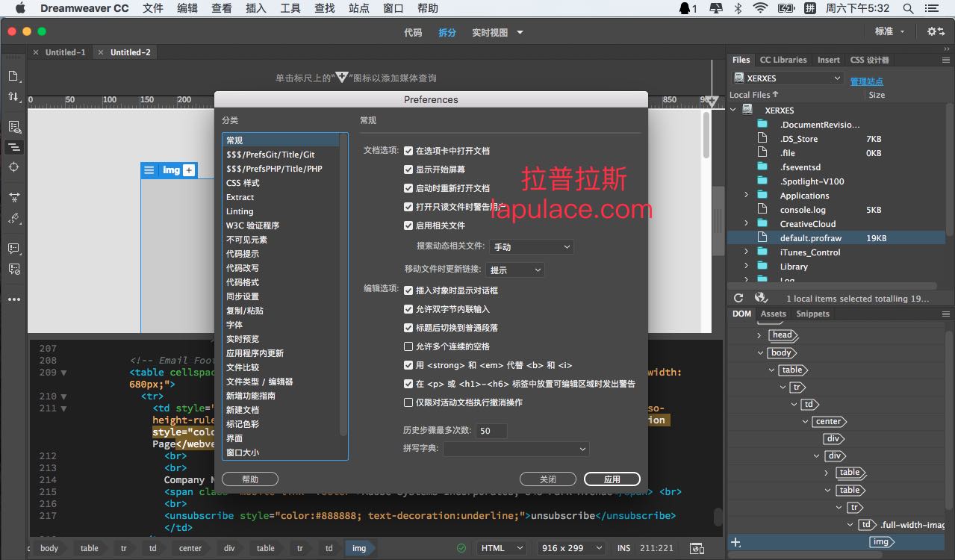Toggle 插入对象时显示对话框 checkbox
The height and width of the screenshot is (560, 955).
[x=408, y=290]
